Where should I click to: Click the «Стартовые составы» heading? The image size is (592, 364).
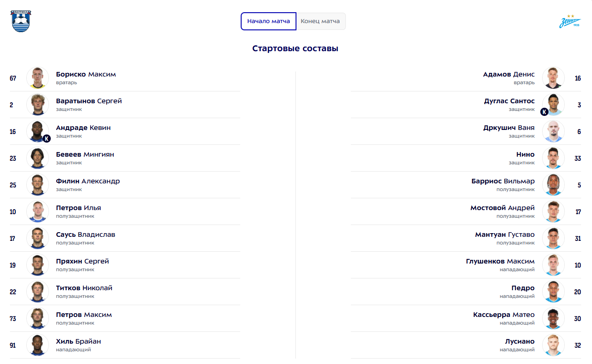295,48
